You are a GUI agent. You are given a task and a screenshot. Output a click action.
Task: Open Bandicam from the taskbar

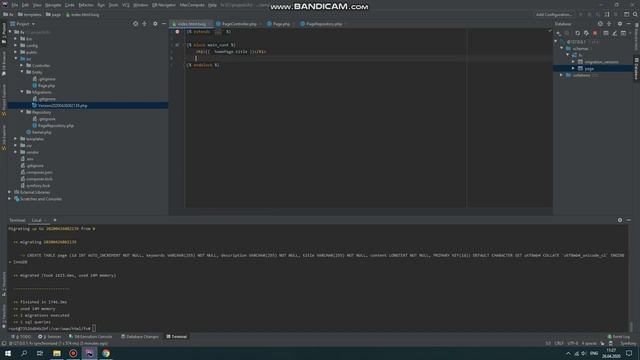73,353
